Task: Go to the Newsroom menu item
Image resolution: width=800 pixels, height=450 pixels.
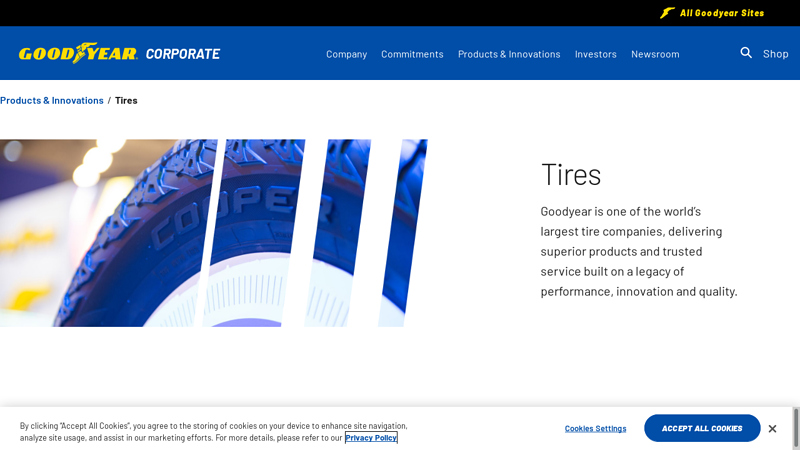Action: pyautogui.click(x=655, y=54)
